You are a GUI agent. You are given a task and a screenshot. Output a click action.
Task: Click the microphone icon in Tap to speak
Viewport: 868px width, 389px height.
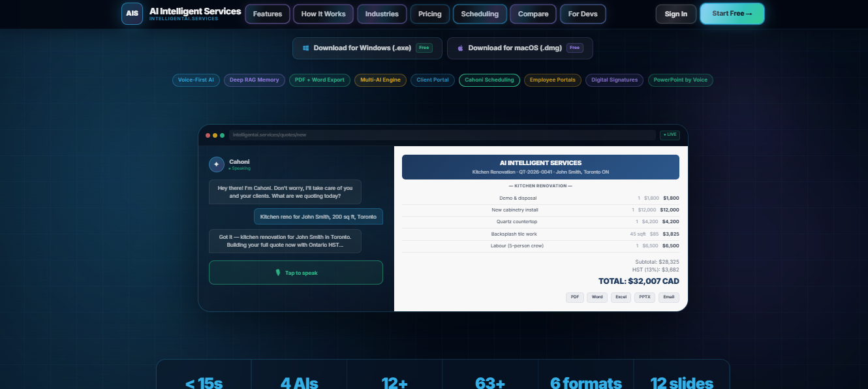pyautogui.click(x=278, y=273)
